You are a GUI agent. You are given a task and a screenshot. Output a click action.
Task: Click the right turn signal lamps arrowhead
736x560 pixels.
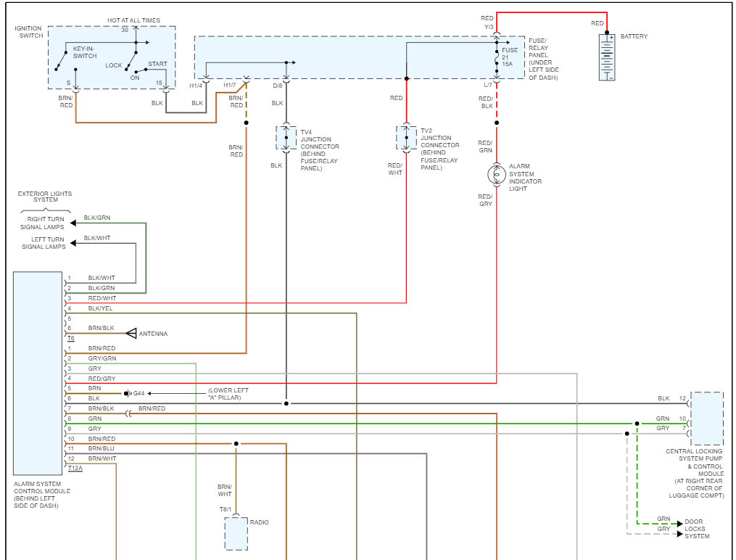click(x=73, y=223)
